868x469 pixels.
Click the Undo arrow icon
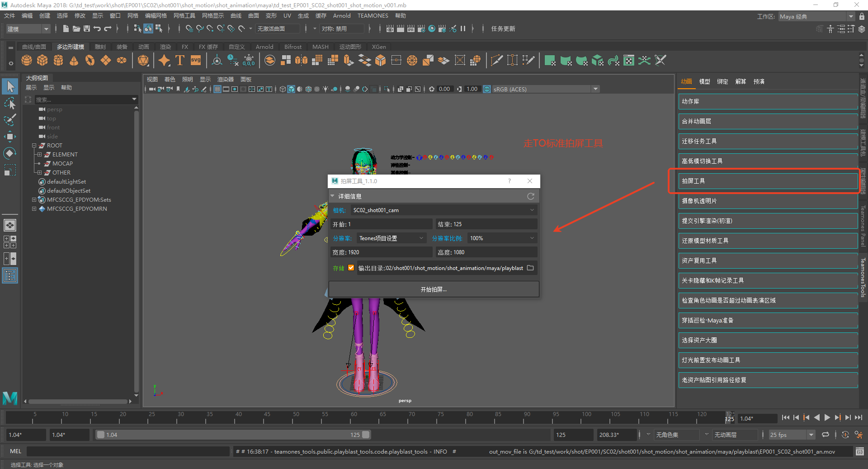pyautogui.click(x=97, y=28)
